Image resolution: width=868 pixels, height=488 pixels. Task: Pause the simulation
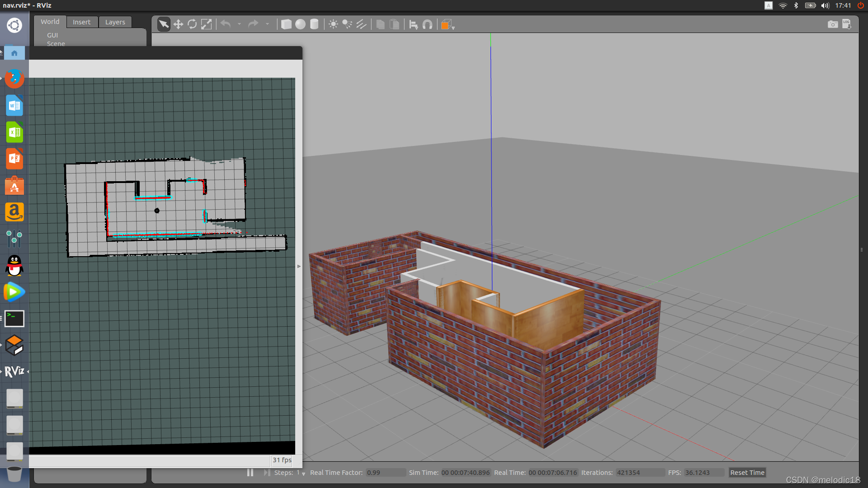250,473
